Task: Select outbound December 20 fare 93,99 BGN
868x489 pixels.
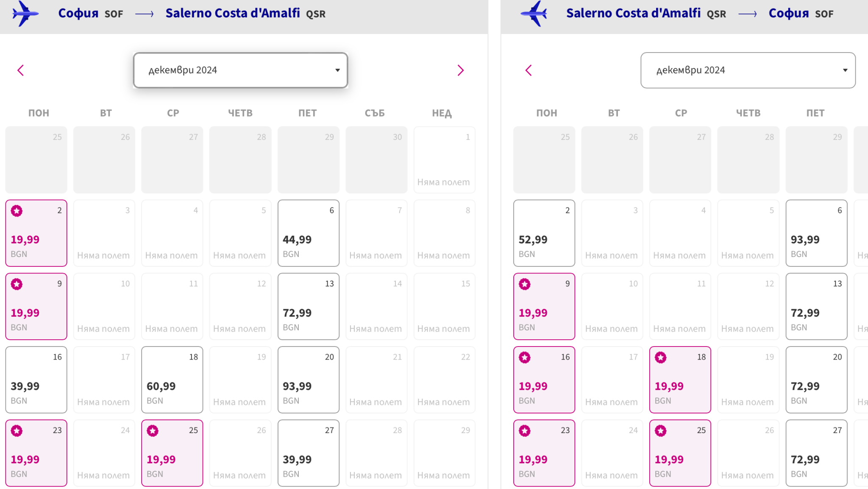Action: coord(308,380)
